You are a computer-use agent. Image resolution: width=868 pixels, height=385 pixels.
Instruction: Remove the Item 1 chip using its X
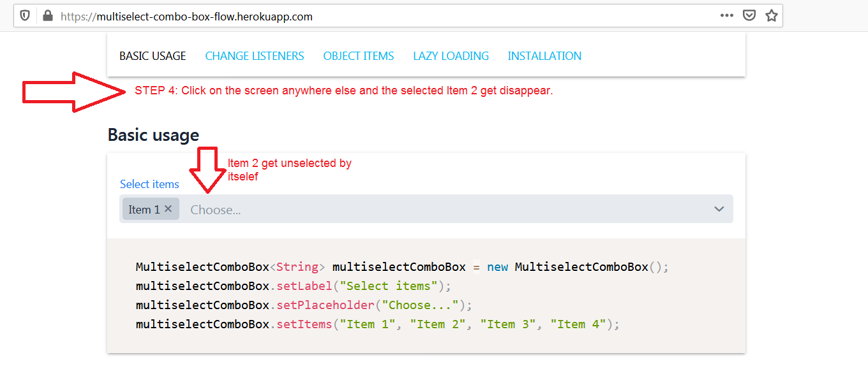168,208
